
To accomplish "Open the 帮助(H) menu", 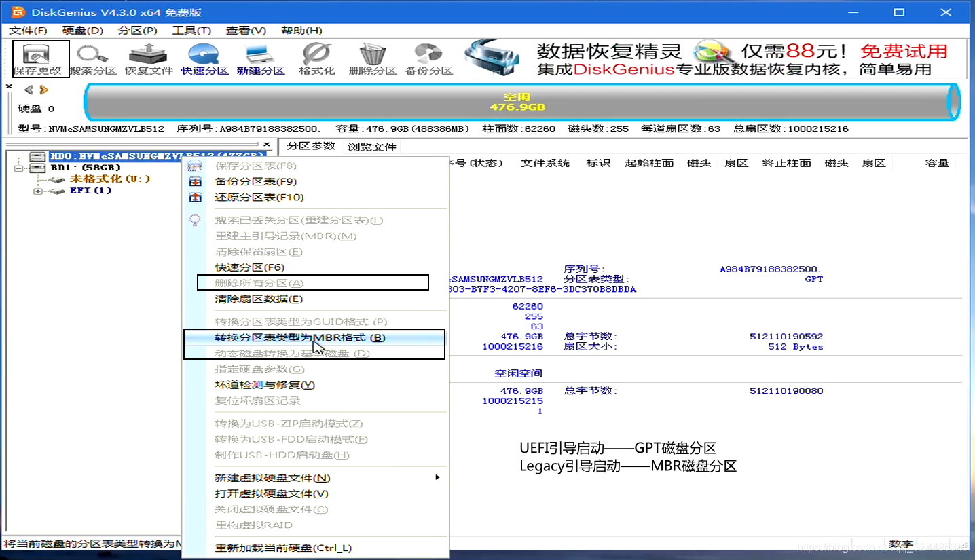I will (x=301, y=31).
